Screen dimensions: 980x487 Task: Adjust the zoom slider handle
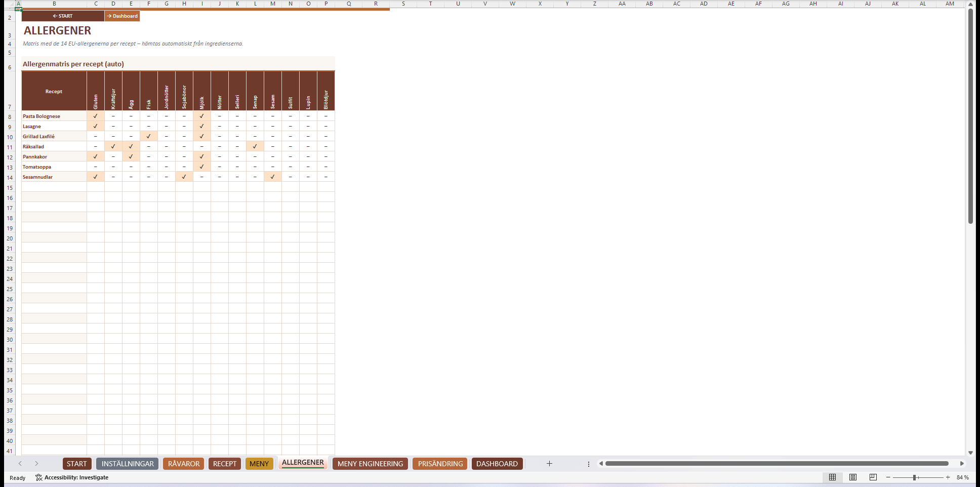tap(915, 477)
